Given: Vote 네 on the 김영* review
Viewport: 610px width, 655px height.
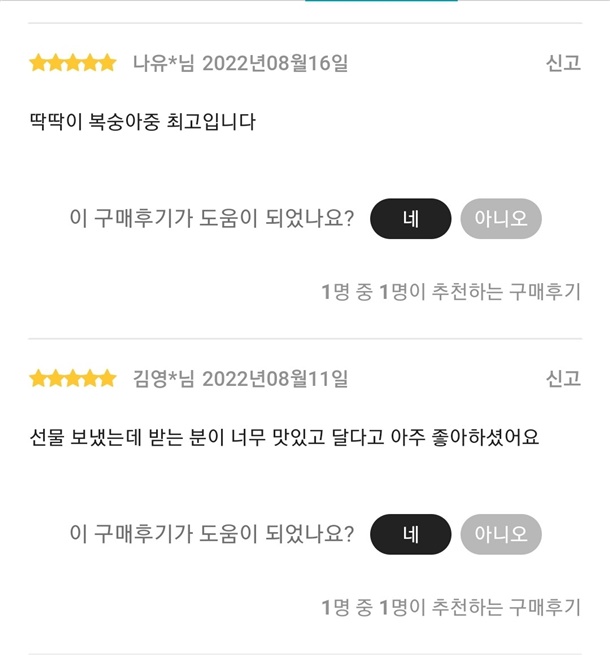Looking at the screenshot, I should (411, 534).
